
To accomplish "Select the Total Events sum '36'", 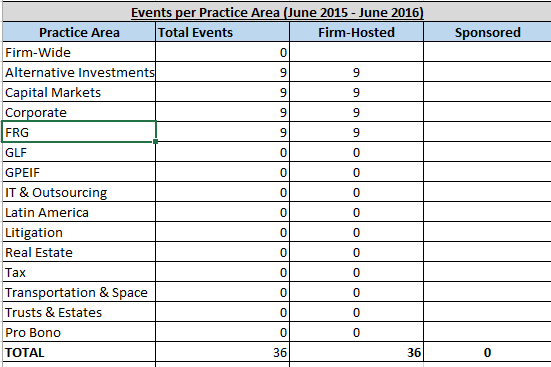I will coord(222,352).
